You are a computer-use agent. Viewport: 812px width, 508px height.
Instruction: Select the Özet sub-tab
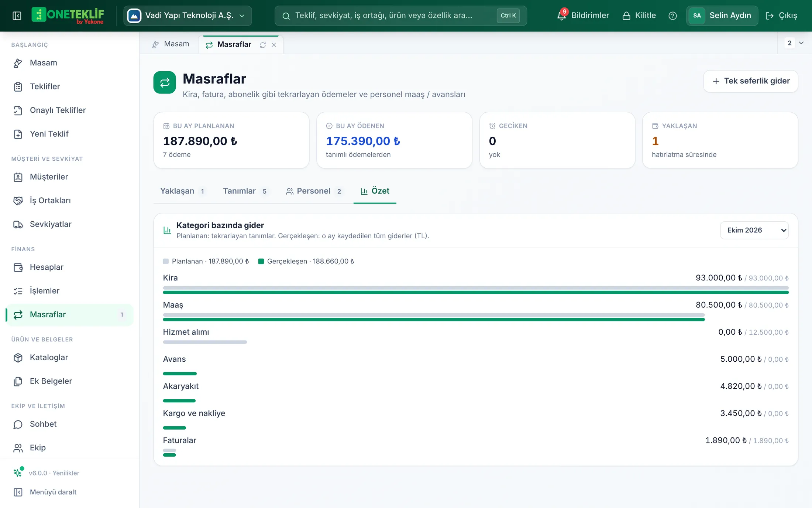(375, 191)
